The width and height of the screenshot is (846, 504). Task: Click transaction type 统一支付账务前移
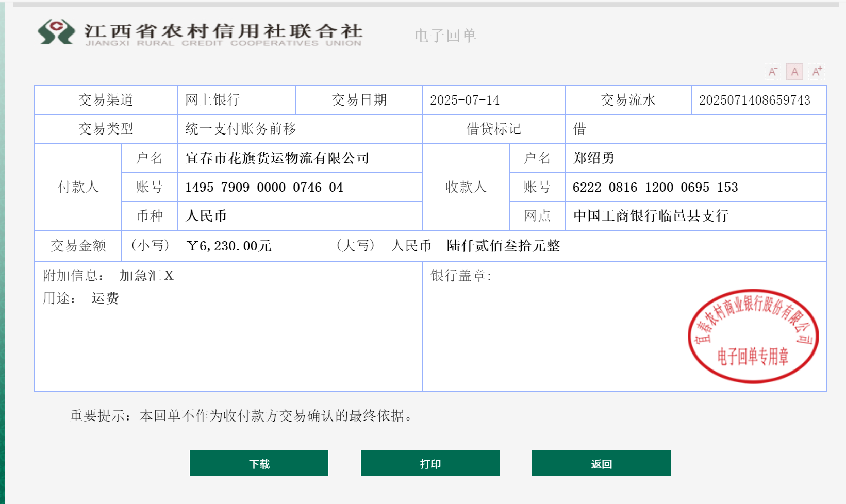point(241,129)
